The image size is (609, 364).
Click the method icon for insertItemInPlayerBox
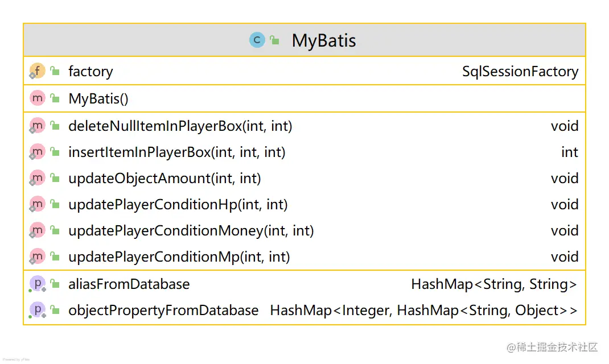[38, 152]
